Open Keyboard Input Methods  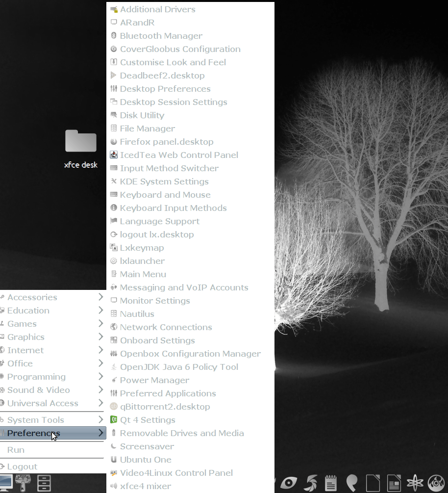tap(190, 208)
